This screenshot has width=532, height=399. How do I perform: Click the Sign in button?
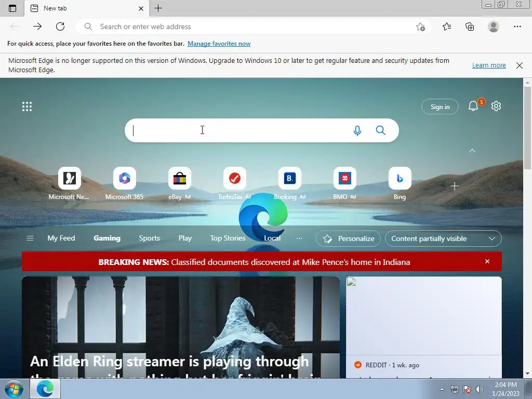[440, 107]
